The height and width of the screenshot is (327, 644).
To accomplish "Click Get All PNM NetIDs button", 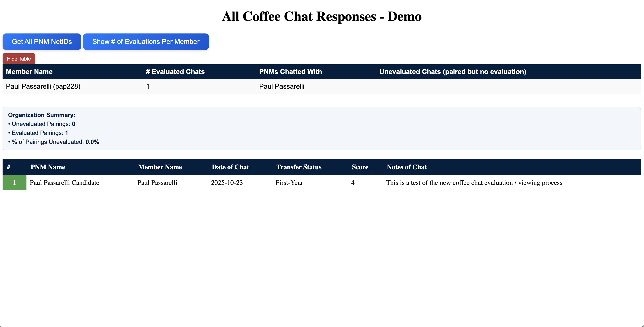I will point(42,42).
